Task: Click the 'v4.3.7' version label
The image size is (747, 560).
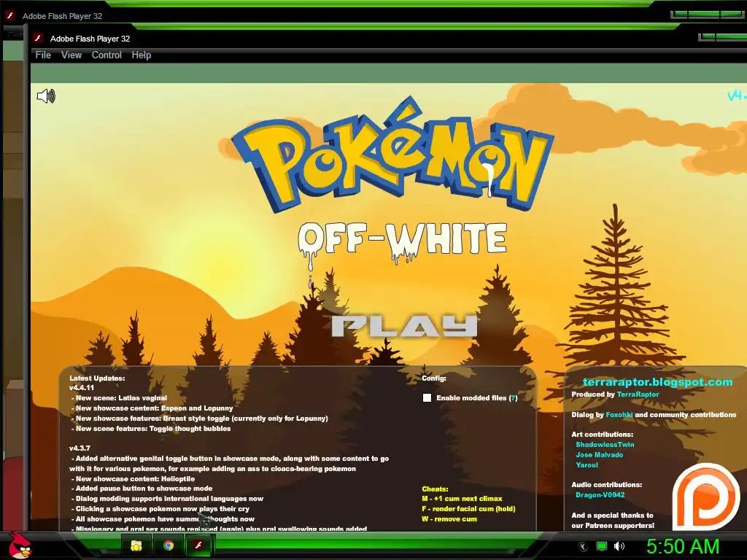Action: click(x=80, y=448)
